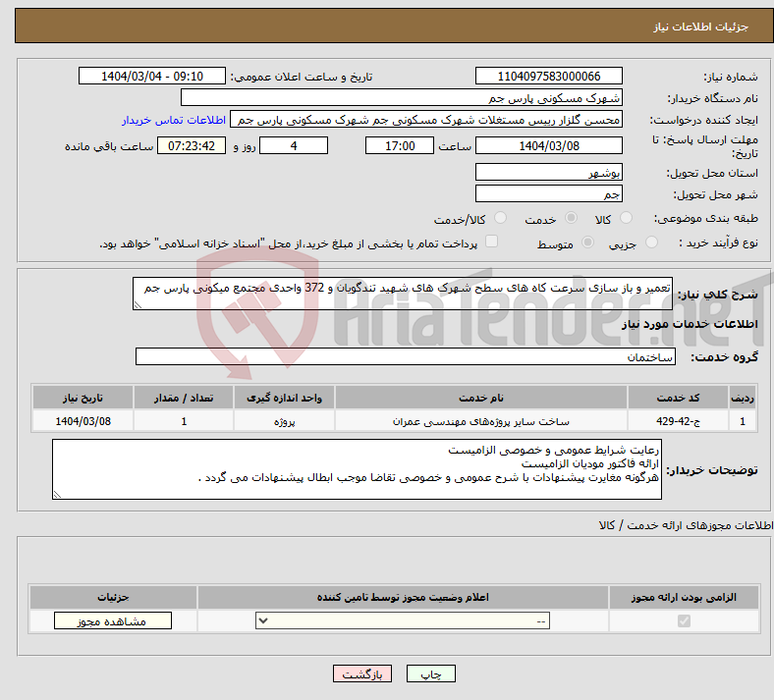The height and width of the screenshot is (700, 774).
Task: Click the delivery city field جم
Action: [548, 193]
